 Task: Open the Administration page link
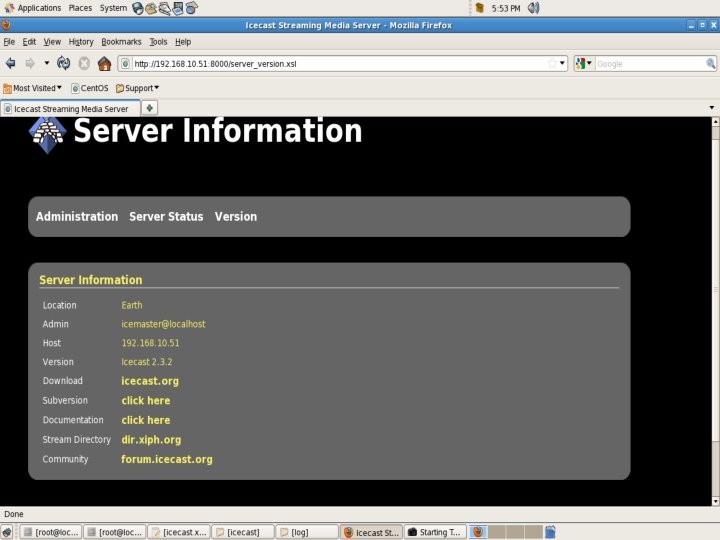coord(77,216)
